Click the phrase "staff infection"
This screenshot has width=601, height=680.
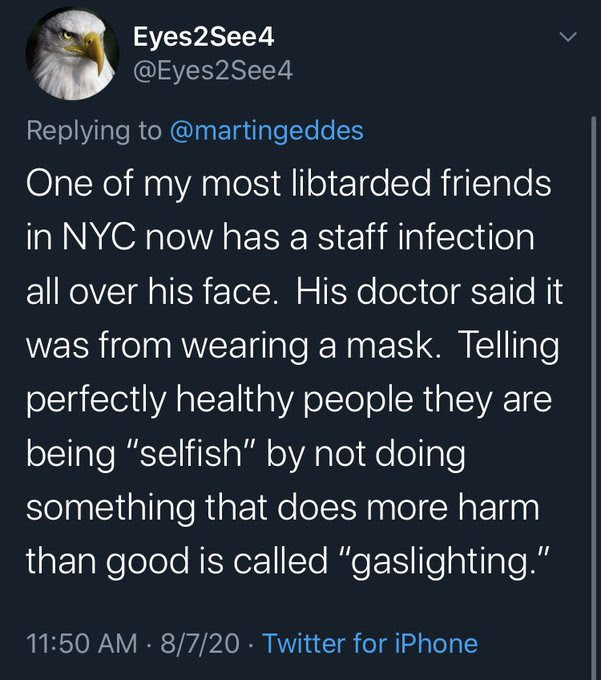(426, 237)
